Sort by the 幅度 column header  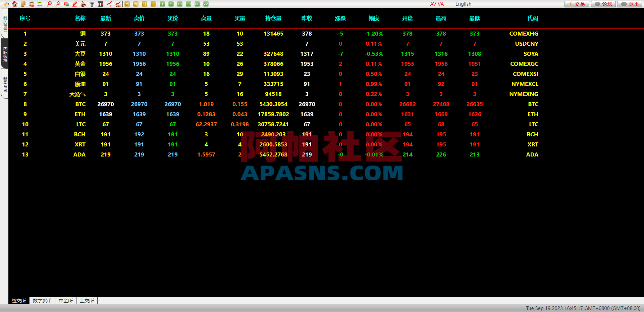374,18
